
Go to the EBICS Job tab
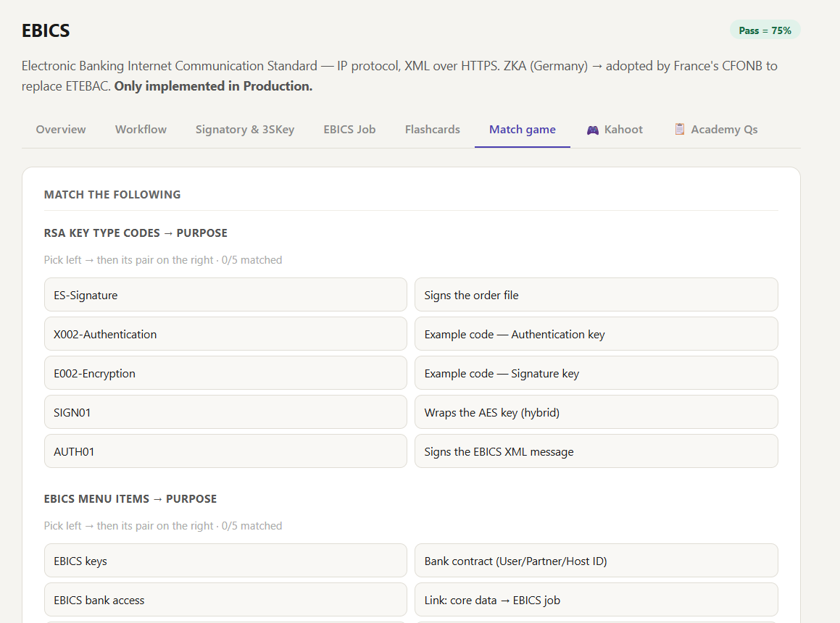[349, 130]
